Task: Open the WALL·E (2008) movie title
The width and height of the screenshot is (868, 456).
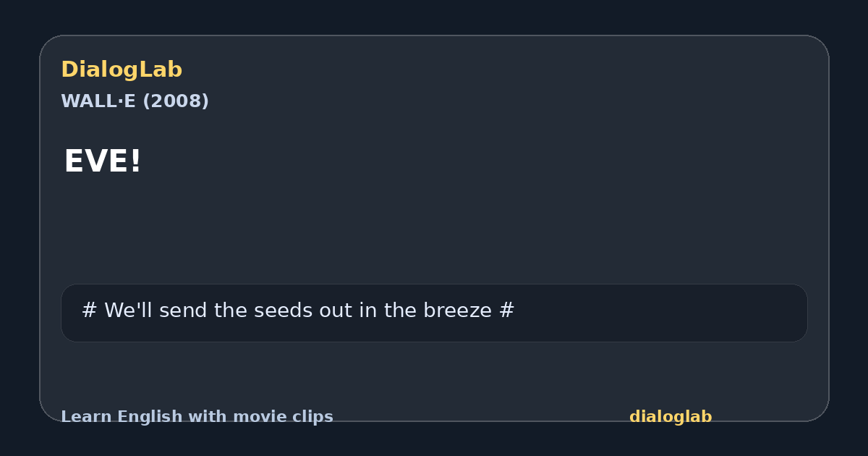Action: pyautogui.click(x=135, y=101)
